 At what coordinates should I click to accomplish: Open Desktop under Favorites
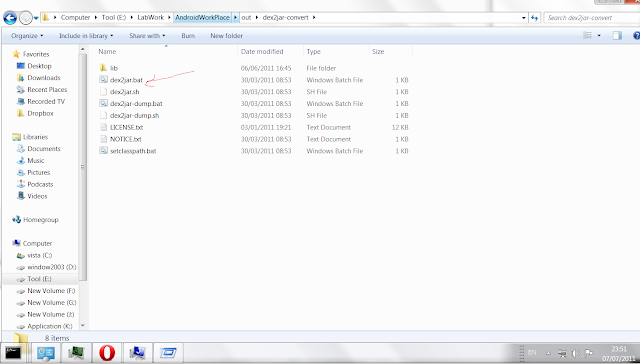click(x=39, y=66)
